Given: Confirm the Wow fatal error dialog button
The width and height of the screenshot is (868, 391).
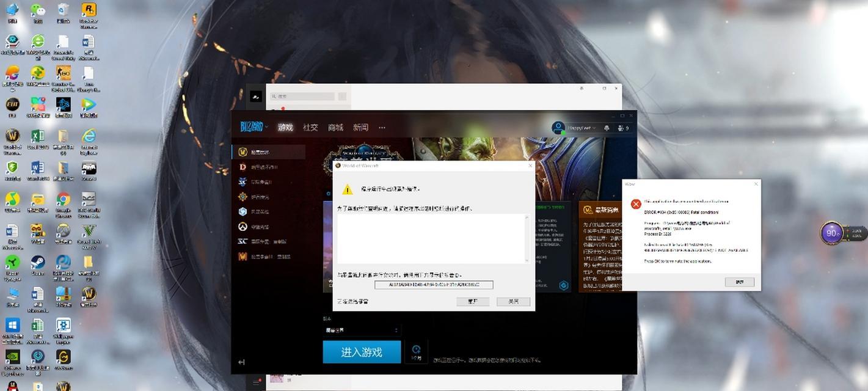Looking at the screenshot, I should [740, 282].
